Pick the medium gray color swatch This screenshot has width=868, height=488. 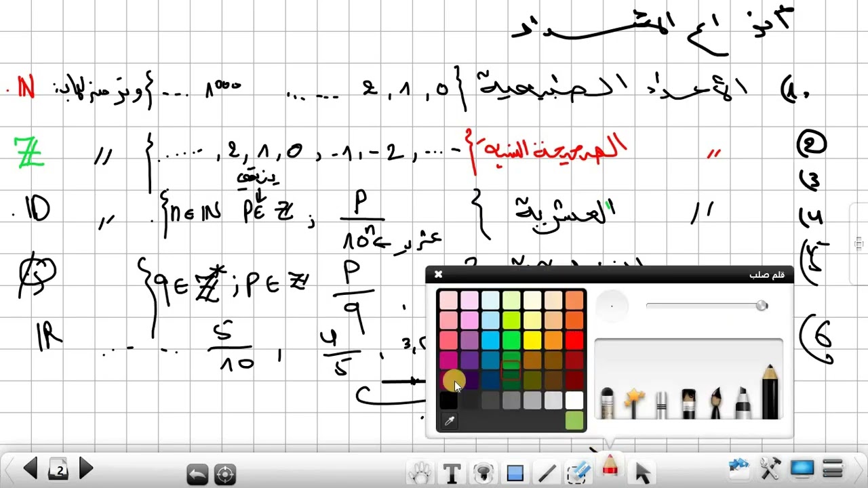tap(511, 400)
